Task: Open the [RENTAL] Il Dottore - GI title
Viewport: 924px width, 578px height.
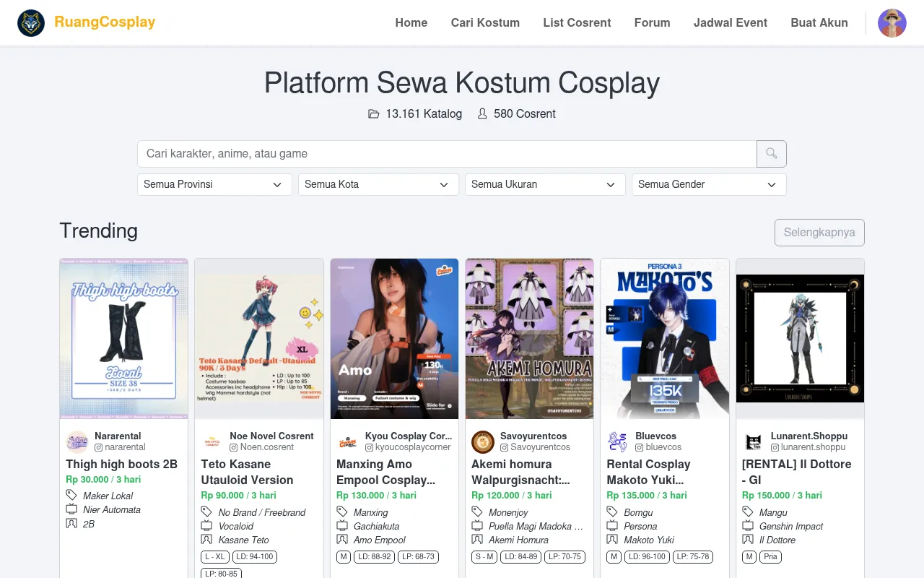Action: click(x=797, y=472)
